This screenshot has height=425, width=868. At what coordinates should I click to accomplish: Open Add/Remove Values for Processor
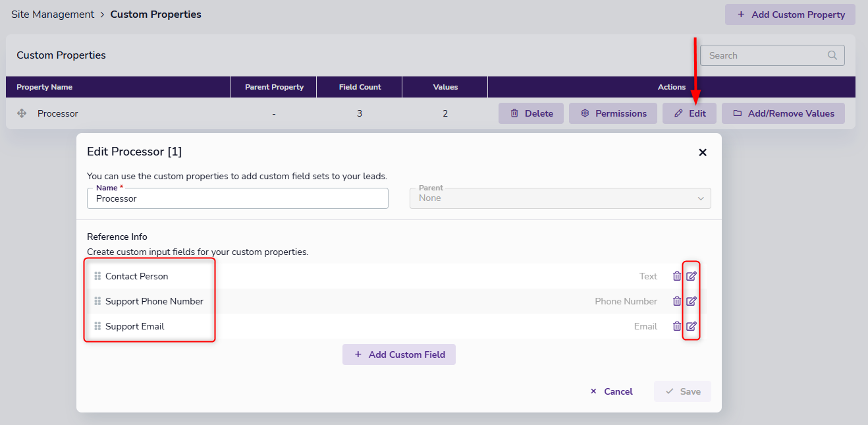pyautogui.click(x=783, y=113)
